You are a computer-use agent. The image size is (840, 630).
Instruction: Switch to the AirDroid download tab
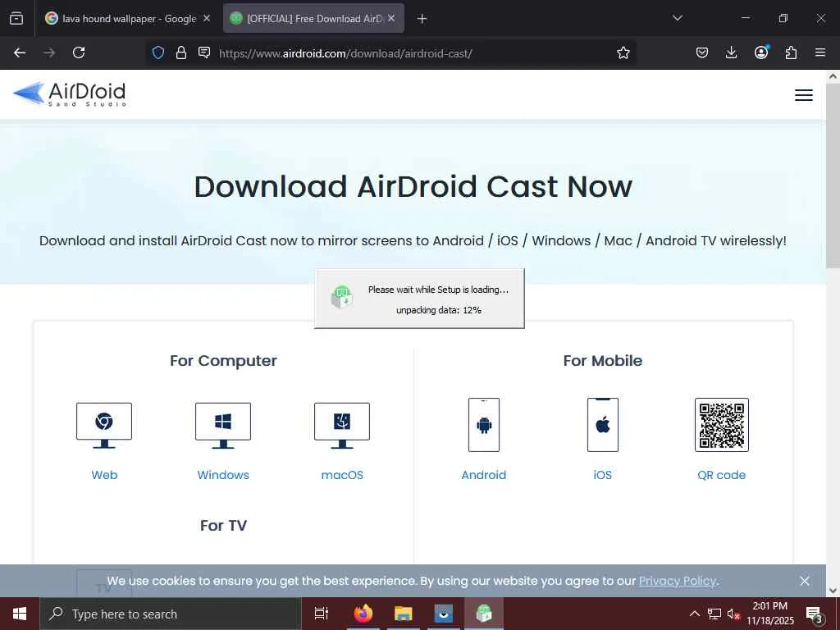(x=313, y=18)
